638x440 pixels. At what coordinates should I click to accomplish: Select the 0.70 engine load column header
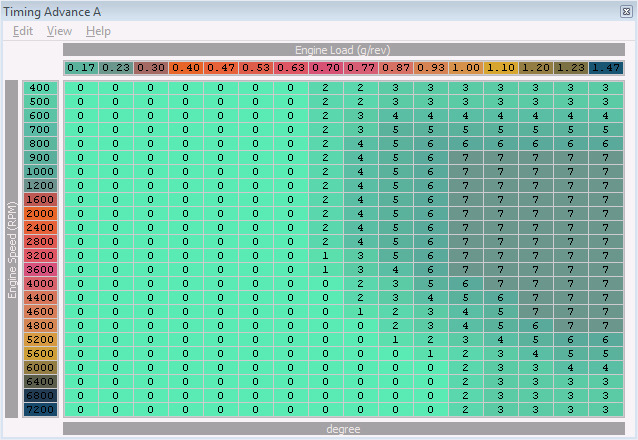pos(326,68)
